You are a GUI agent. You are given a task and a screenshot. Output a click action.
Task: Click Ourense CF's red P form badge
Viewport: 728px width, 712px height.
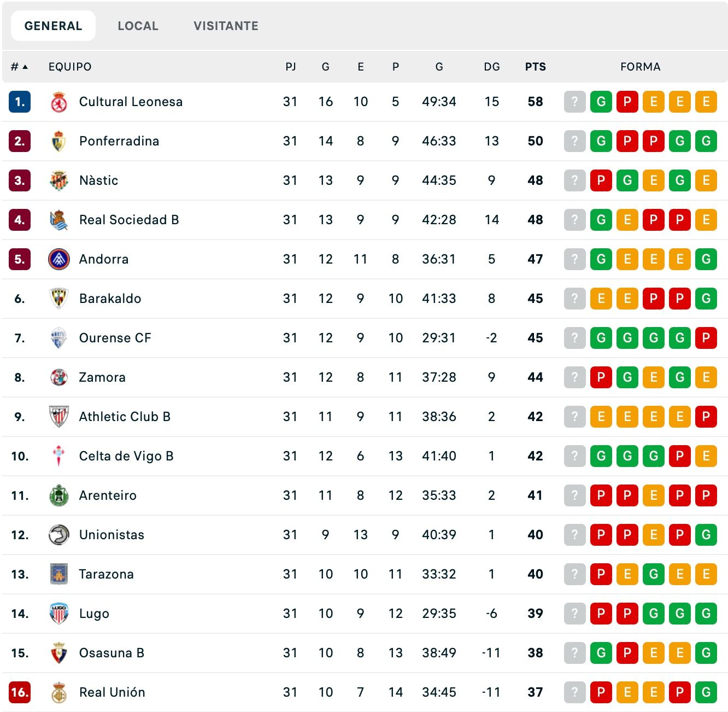pos(706,338)
